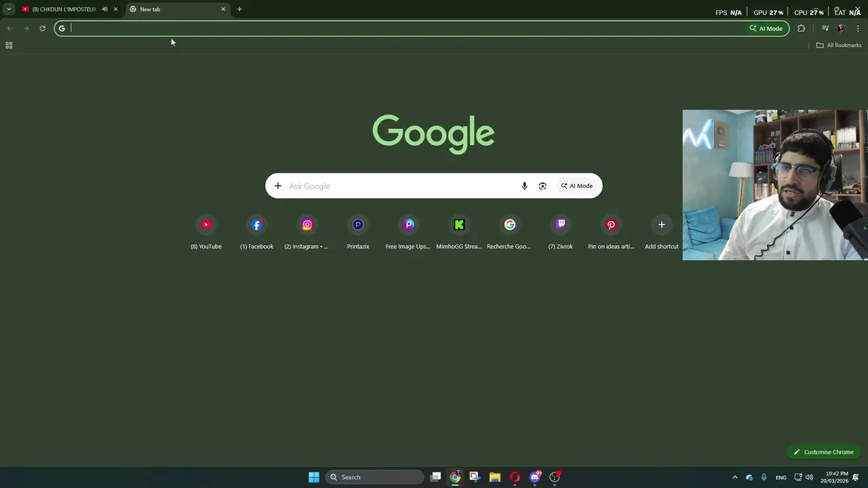
Task: Switch to the CHKOUN L'IMPOSTEUR YouTube tab
Action: 64,9
